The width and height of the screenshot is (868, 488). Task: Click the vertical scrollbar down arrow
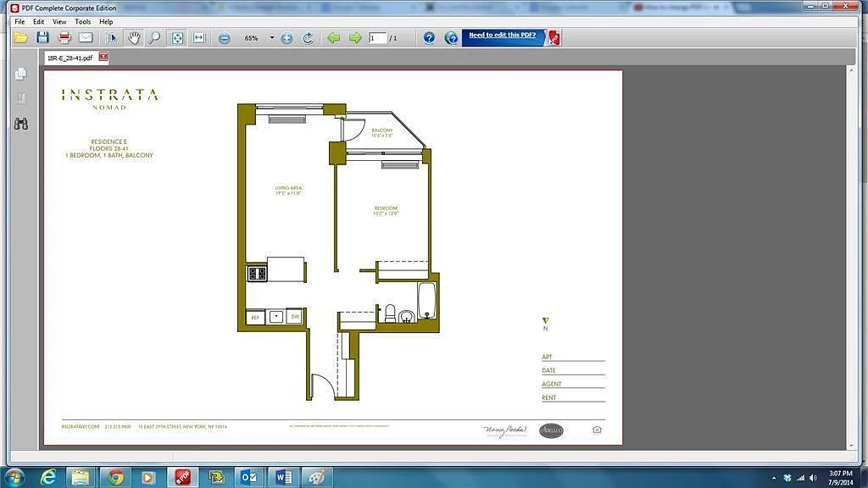coord(852,446)
